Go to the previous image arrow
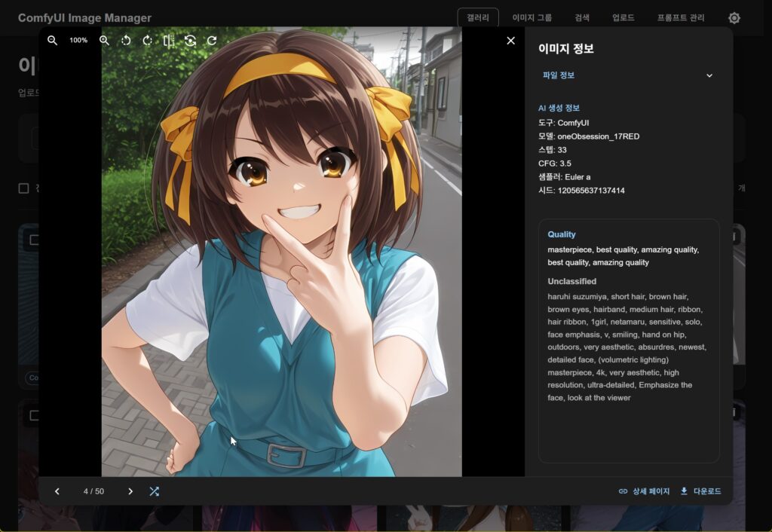 (57, 491)
